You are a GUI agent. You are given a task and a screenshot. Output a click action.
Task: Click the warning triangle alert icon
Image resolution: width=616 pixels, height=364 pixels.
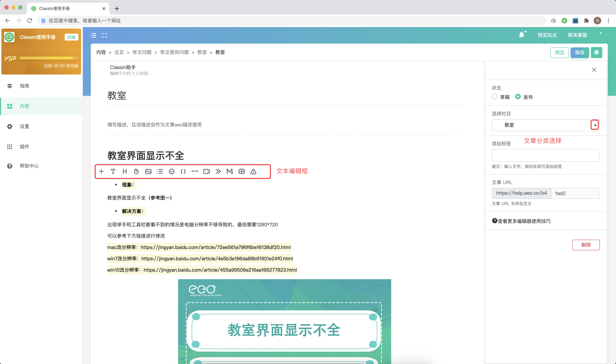(x=253, y=172)
